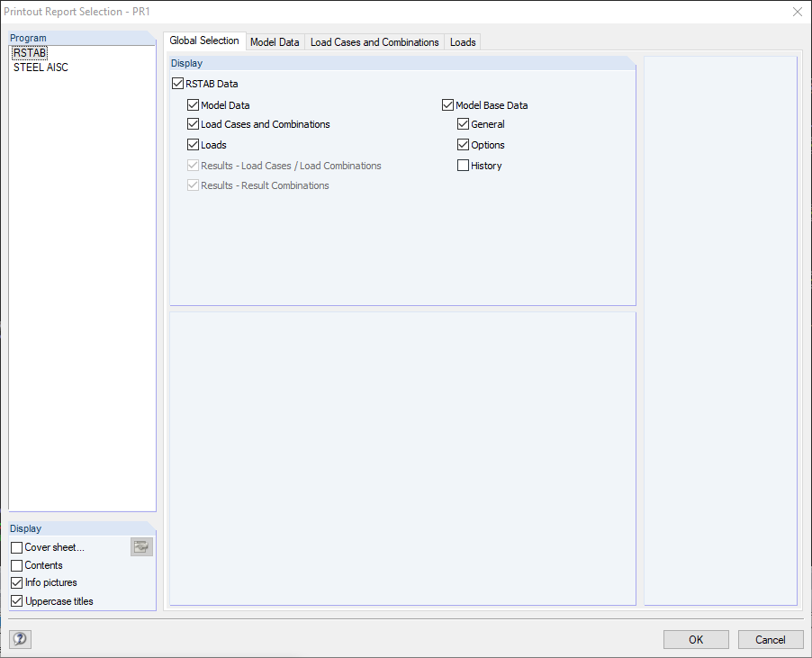Screen dimensions: 812x658
Task: Select STEEL AISC in the Program list
Action: tap(40, 67)
